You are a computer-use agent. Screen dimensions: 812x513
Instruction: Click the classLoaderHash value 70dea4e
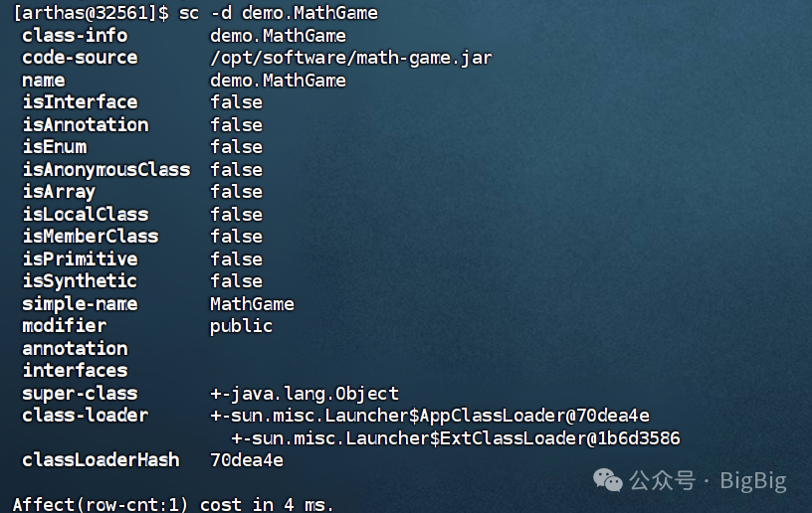point(247,460)
